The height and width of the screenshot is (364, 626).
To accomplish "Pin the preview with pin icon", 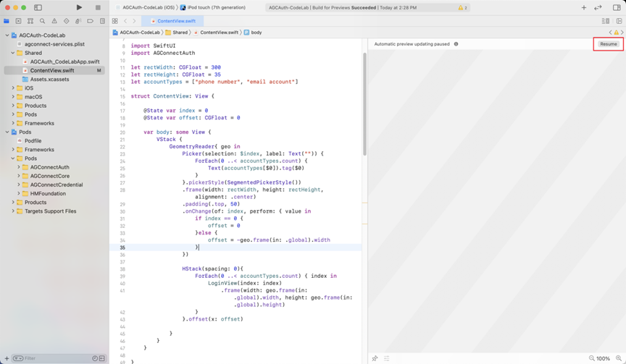I will click(x=375, y=358).
